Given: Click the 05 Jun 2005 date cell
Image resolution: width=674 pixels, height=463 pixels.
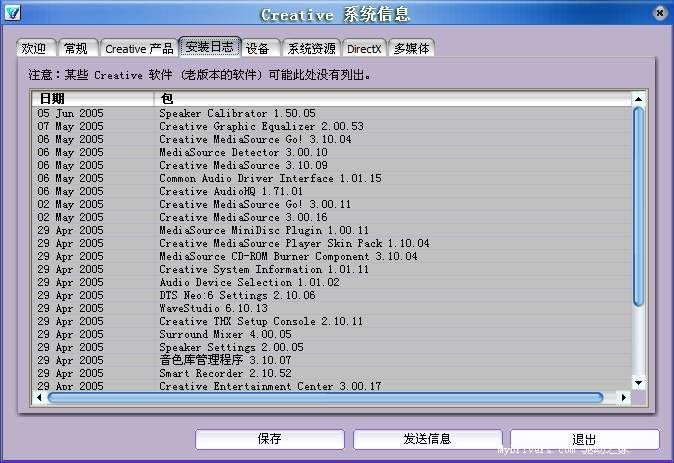Looking at the screenshot, I should [70, 113].
